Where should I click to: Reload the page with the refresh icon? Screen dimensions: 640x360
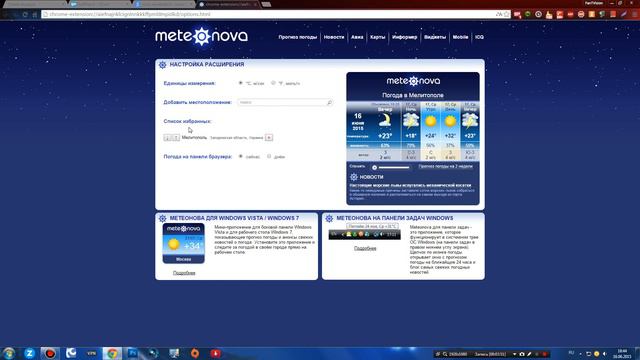tap(25, 14)
